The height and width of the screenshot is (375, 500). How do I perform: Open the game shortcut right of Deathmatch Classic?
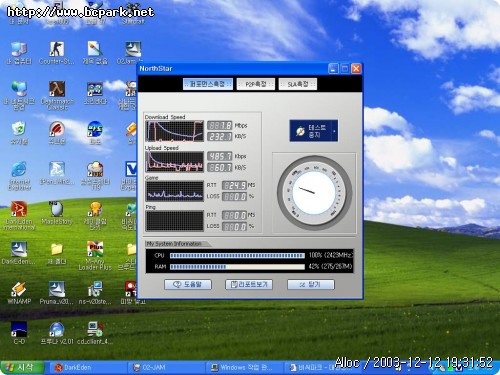point(95,93)
